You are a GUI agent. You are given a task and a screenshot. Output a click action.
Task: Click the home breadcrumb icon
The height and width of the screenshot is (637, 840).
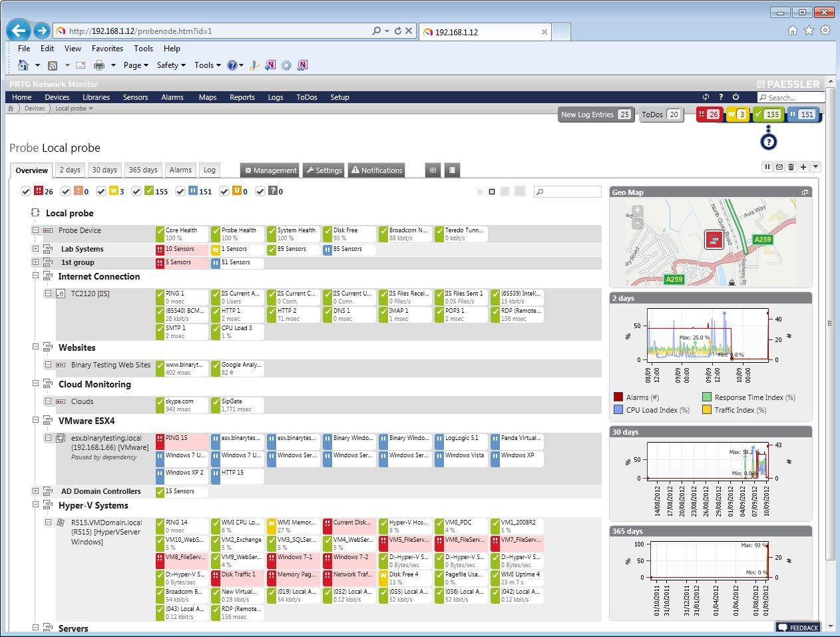[11, 108]
